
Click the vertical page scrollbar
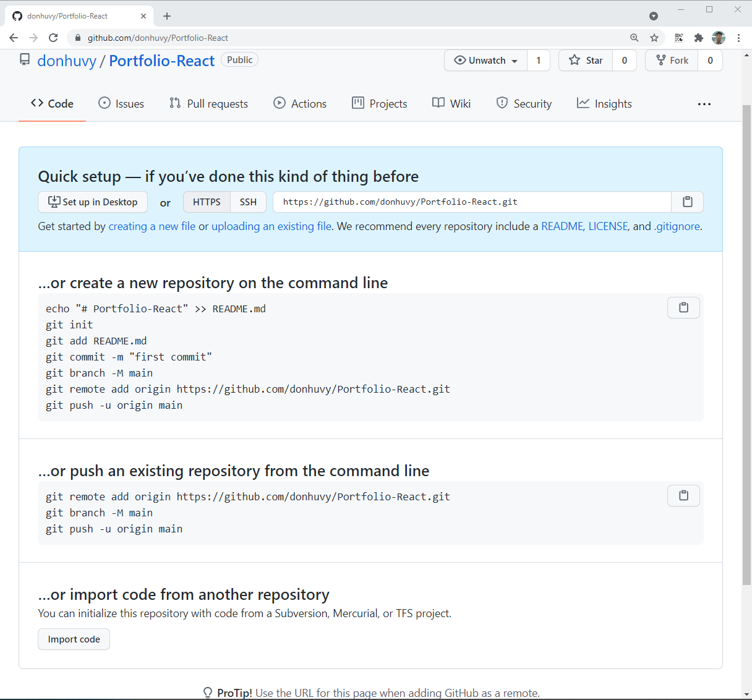746,346
